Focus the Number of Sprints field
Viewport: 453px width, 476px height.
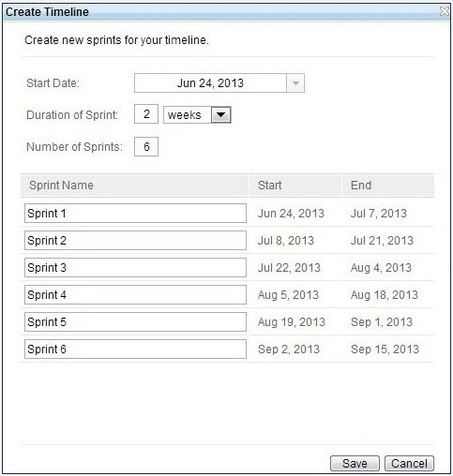click(146, 146)
